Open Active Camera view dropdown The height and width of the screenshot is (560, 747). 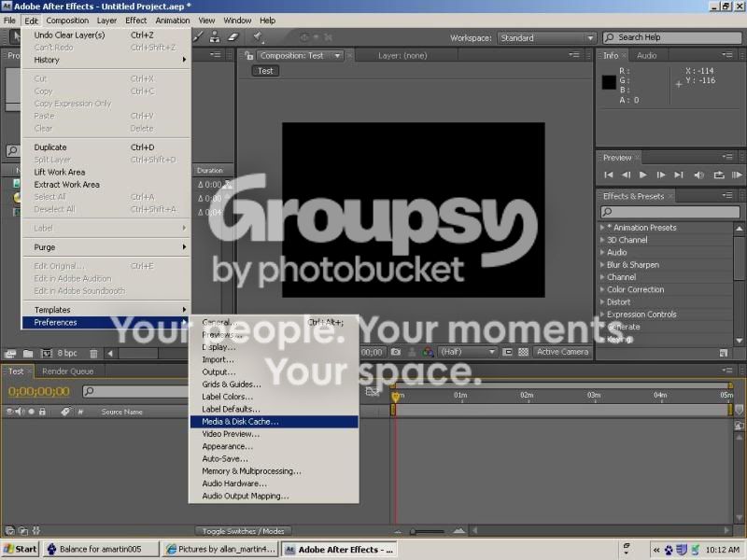(562, 352)
